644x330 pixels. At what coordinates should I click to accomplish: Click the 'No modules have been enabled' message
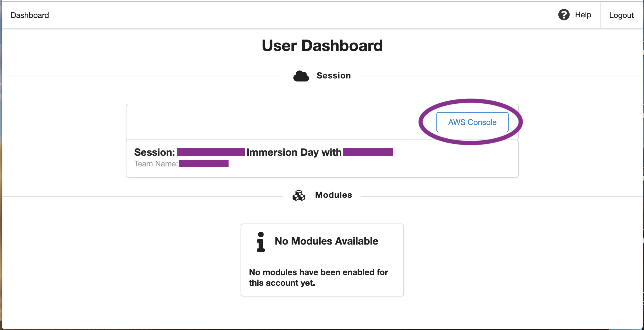(x=318, y=277)
